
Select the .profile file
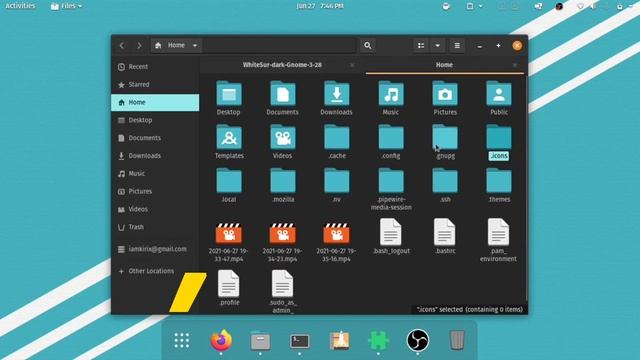coord(229,283)
